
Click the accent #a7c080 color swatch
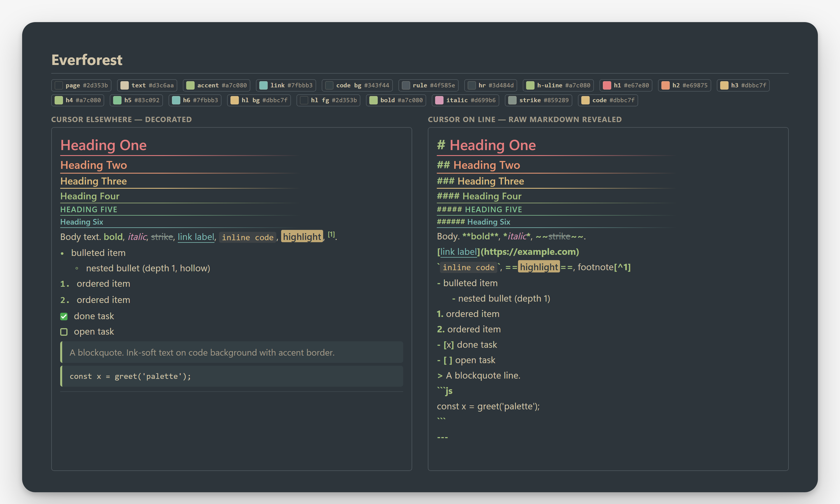tap(217, 85)
